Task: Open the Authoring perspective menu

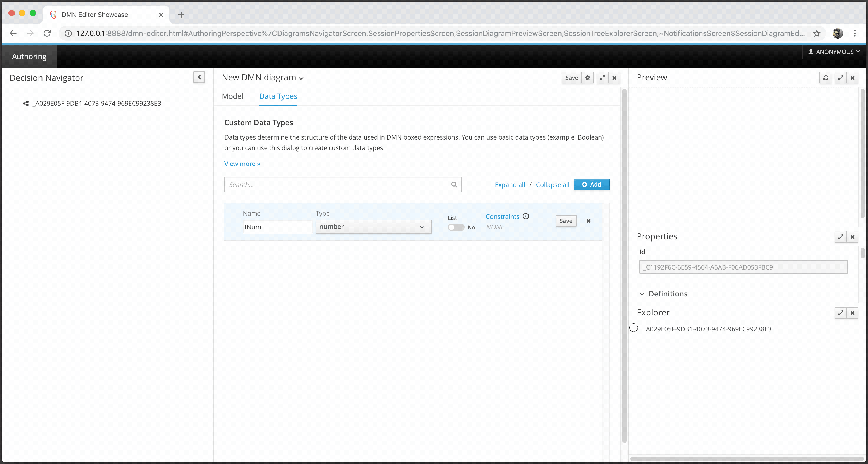Action: pos(29,56)
